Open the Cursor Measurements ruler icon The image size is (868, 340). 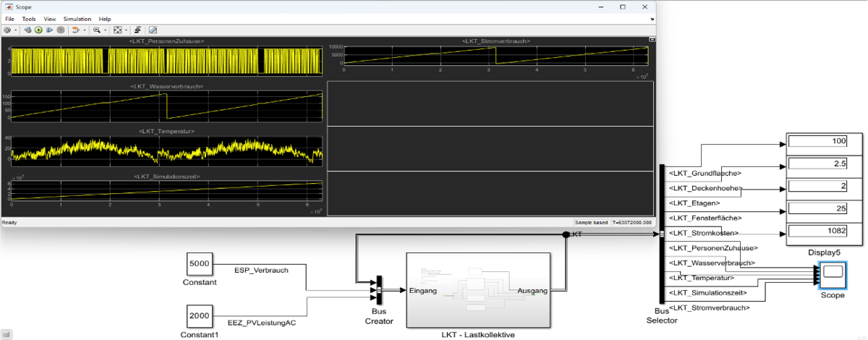(x=153, y=30)
